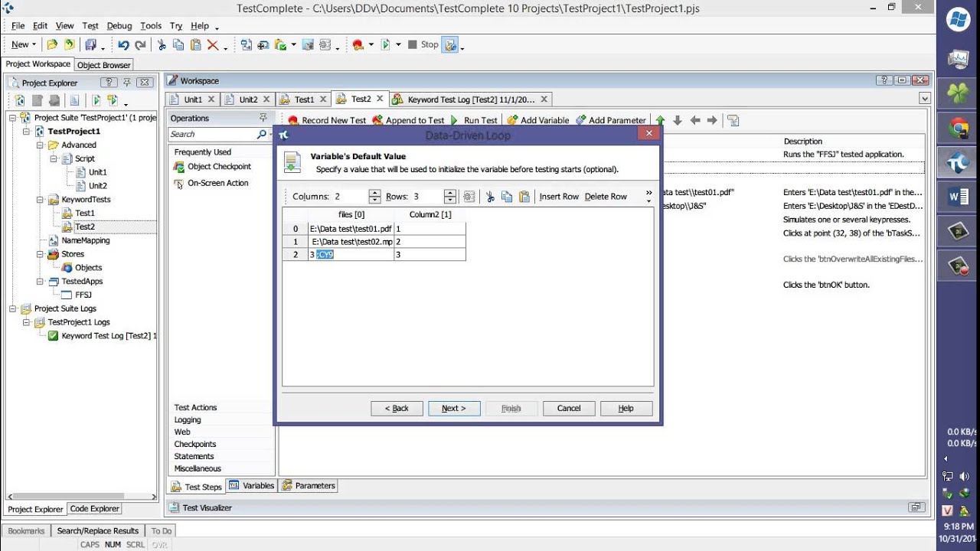Click the Record New Test icon
Viewport: 980px width, 551px height.
[292, 120]
